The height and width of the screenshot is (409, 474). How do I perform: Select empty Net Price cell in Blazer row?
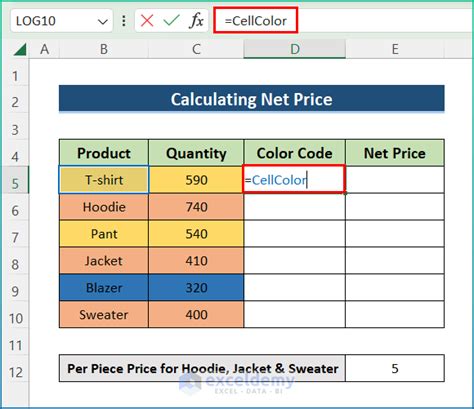point(395,288)
